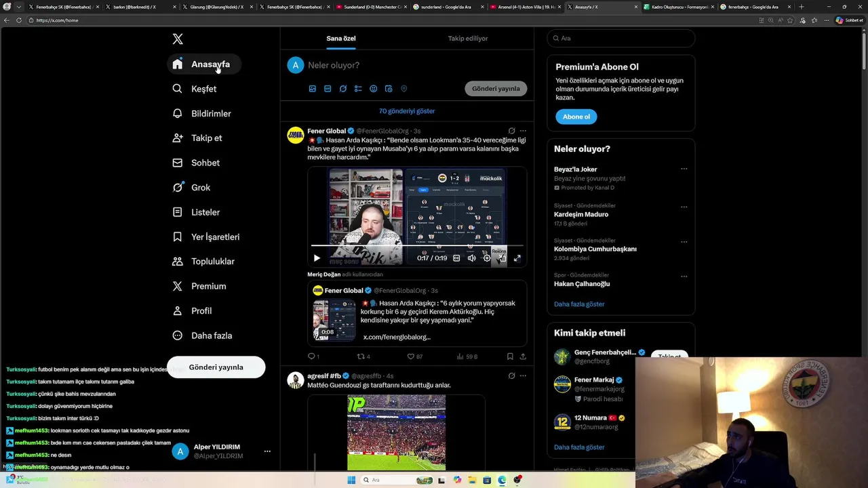Open options for Kardeşim Maduro trend

[x=684, y=207]
